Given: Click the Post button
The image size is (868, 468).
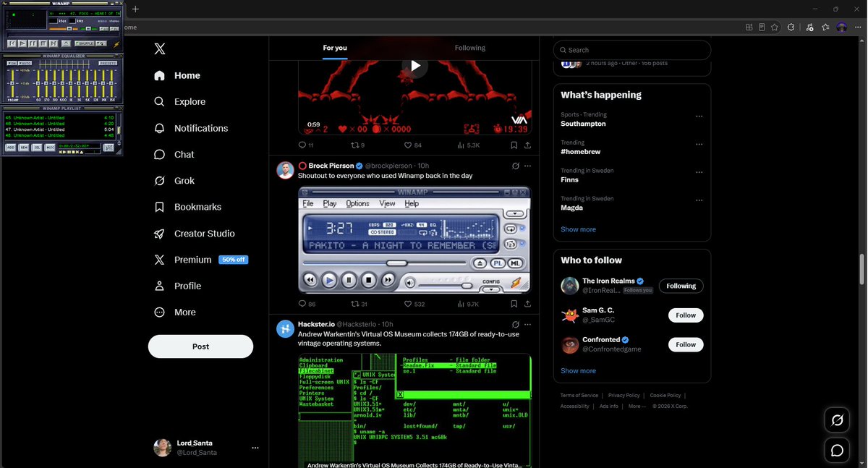Looking at the screenshot, I should coord(200,346).
